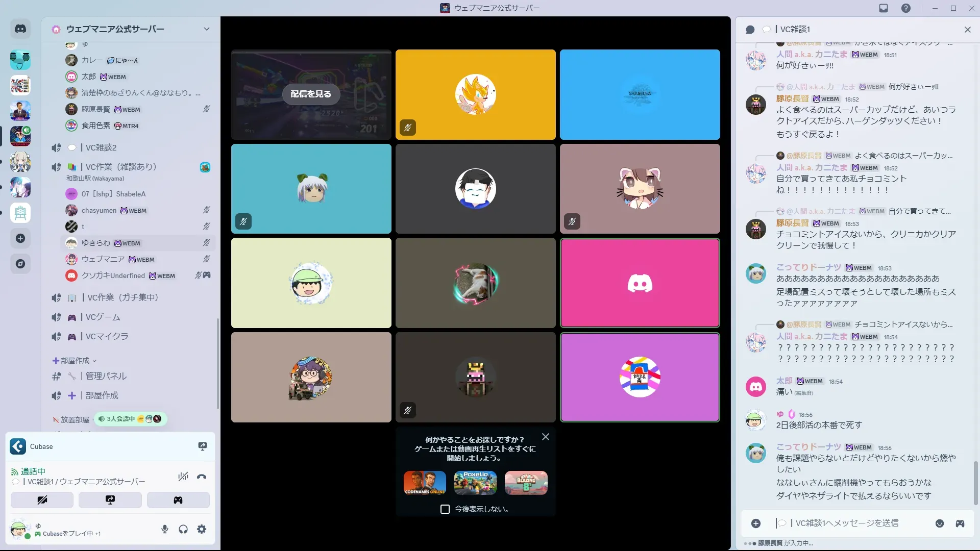Toggle the camera off button
980x551 pixels.
[x=42, y=500]
